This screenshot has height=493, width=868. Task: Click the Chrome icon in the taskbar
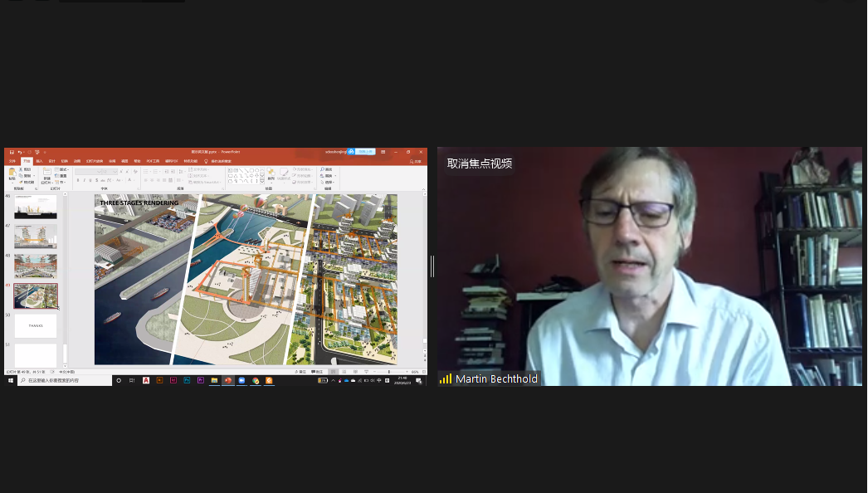(256, 380)
